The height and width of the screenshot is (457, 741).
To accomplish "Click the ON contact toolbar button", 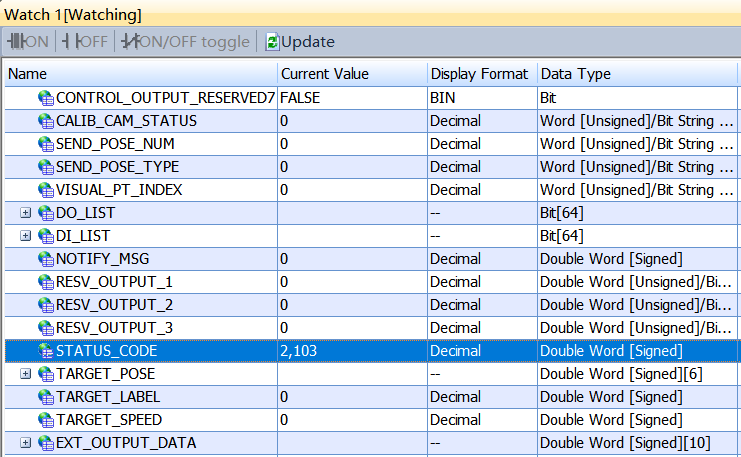I will click(x=28, y=42).
